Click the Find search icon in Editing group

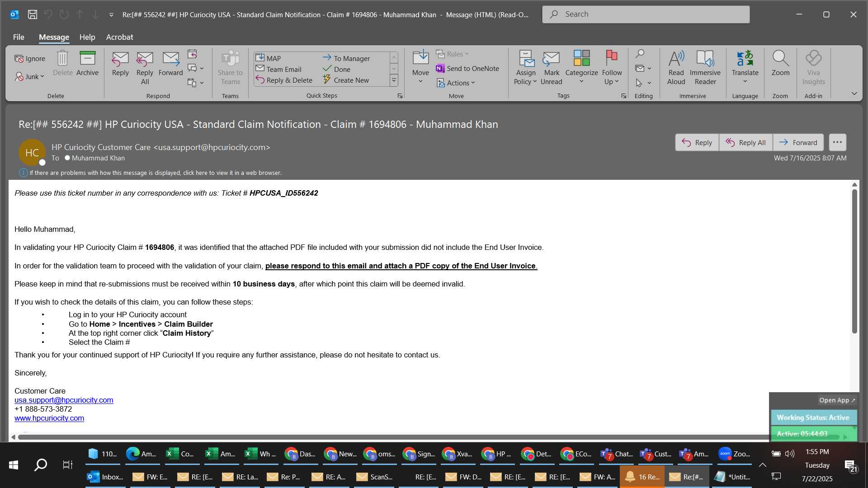tap(640, 54)
